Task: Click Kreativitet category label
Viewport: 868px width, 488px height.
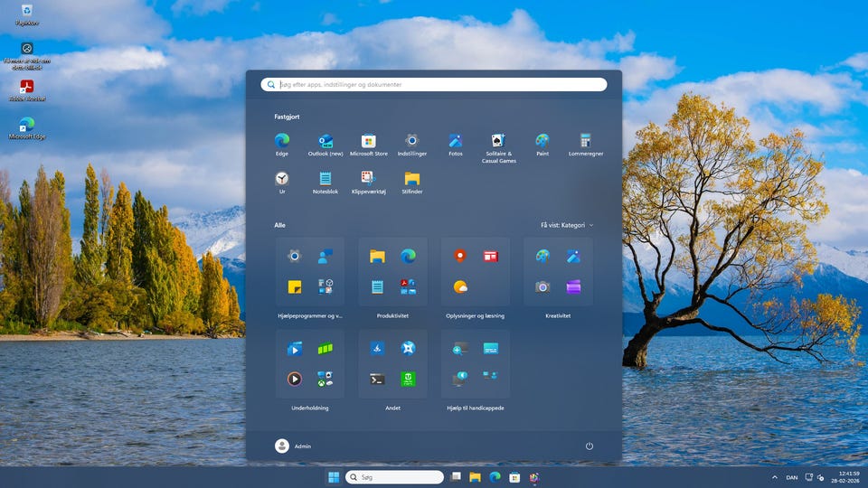Action: tap(558, 316)
